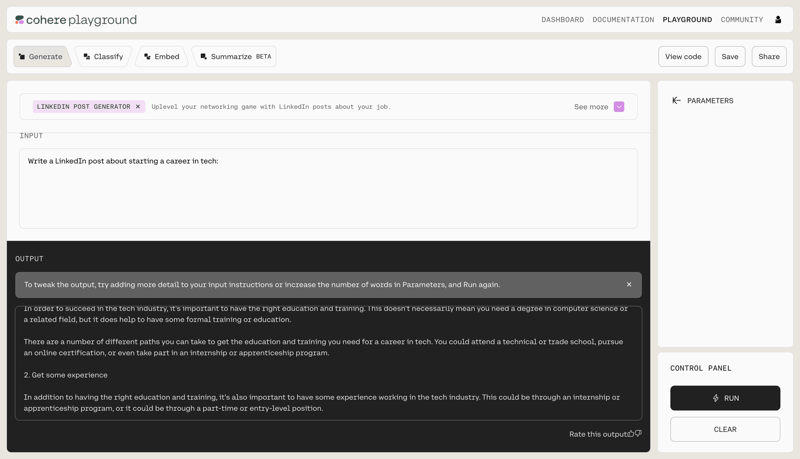Click the View code button
Image resolution: width=800 pixels, height=459 pixels.
[683, 57]
